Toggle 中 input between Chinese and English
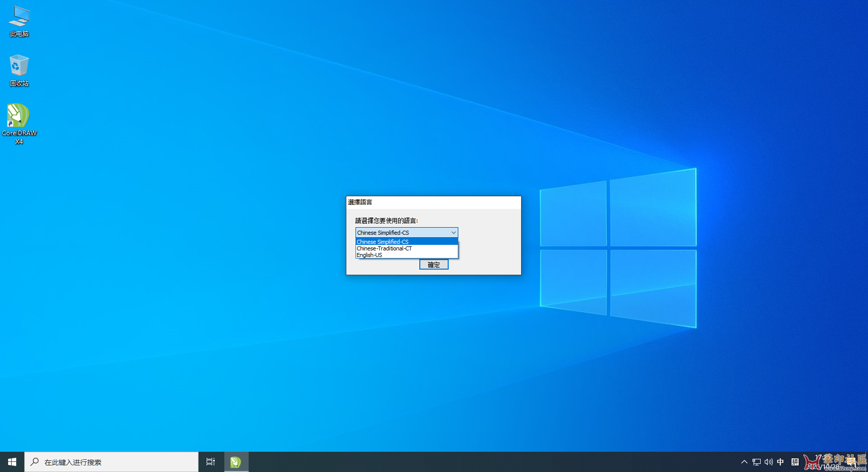 coord(780,461)
